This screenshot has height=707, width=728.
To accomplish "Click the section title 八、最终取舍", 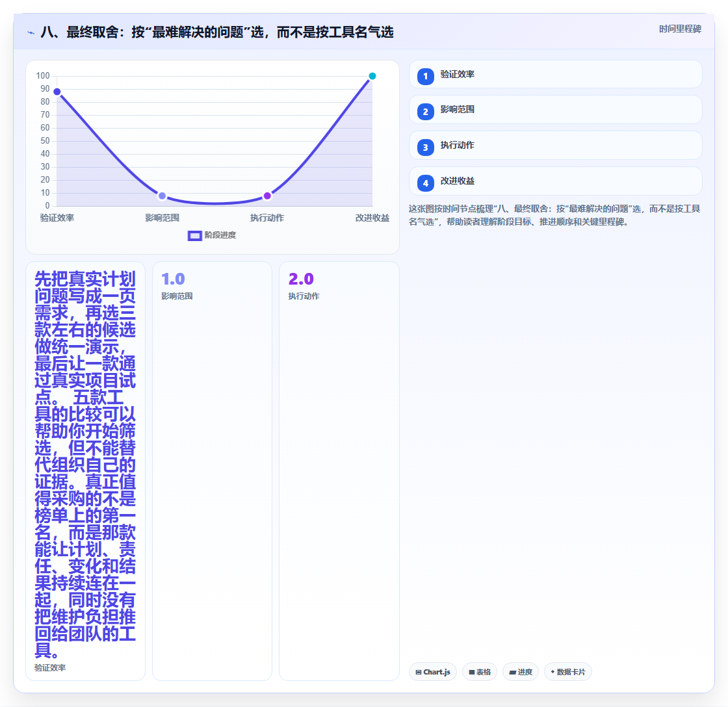I will coord(217,32).
